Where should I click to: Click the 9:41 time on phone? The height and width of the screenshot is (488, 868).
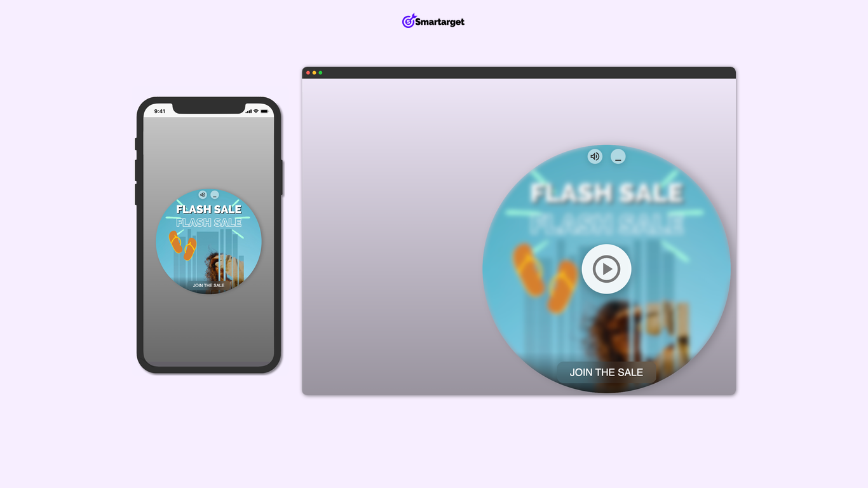point(159,111)
